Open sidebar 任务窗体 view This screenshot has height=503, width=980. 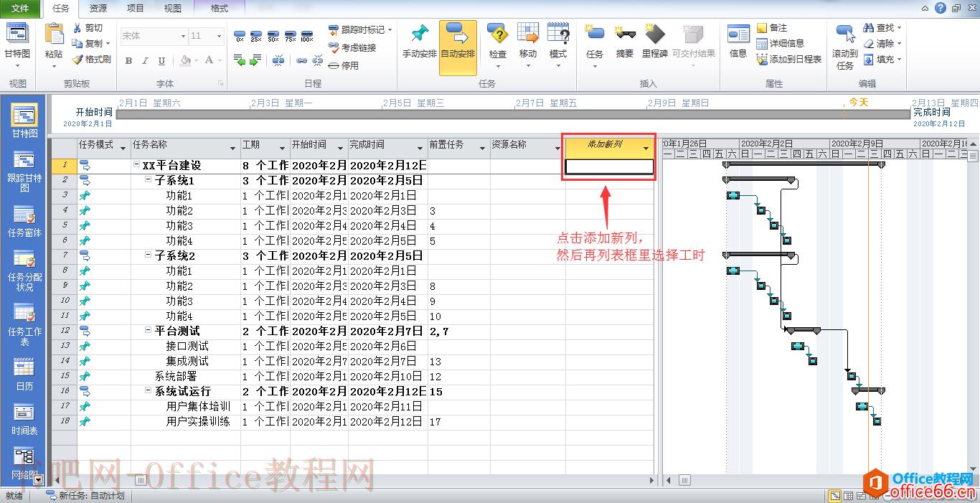point(24,221)
